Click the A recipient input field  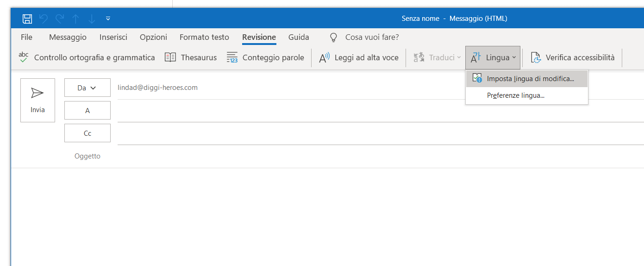(x=381, y=111)
